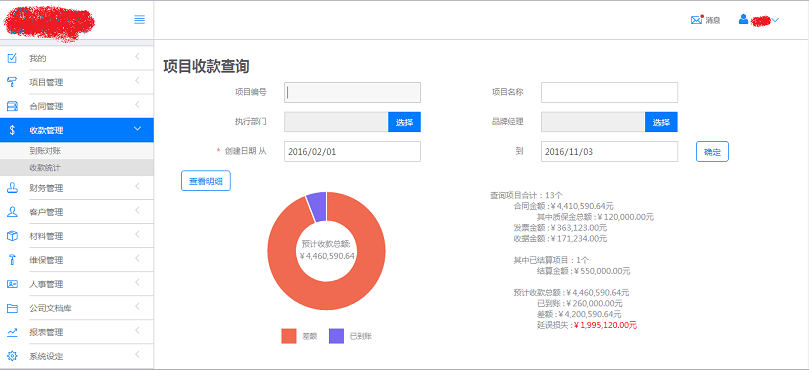809x370 pixels.
Task: Click the 公司文档库 folder icon
Action: coord(12,308)
